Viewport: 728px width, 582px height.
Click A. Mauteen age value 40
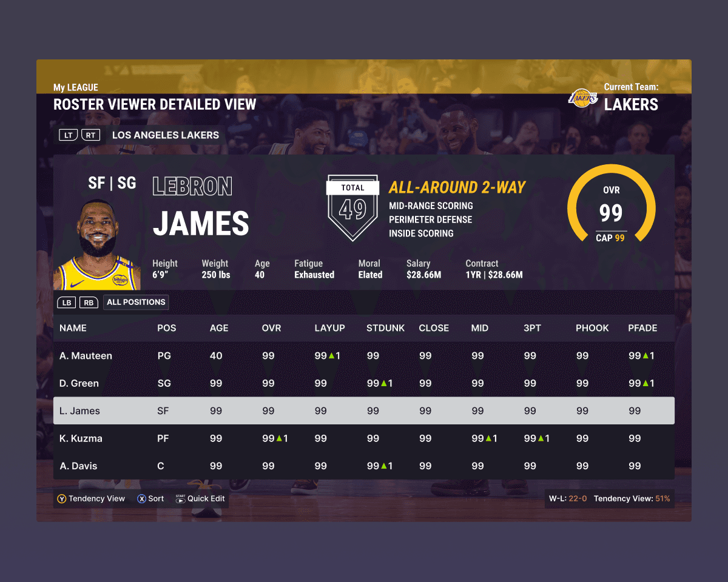216,356
